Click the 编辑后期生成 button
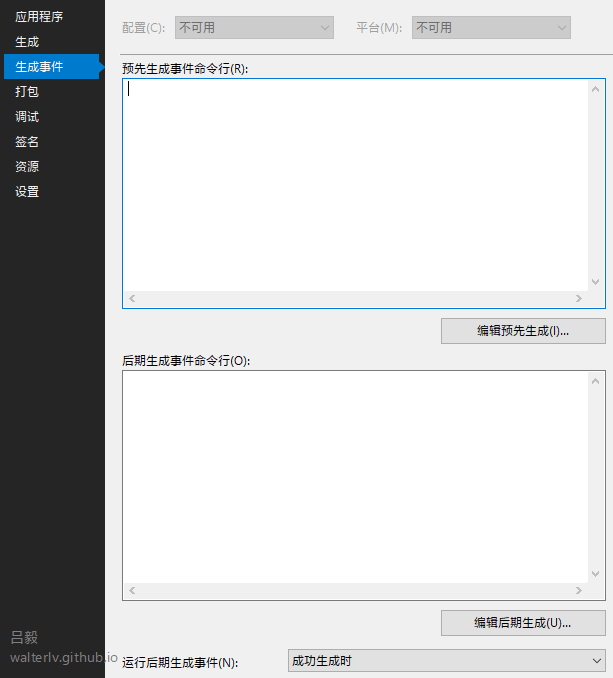Screen dimensions: 613x678 (523, 623)
